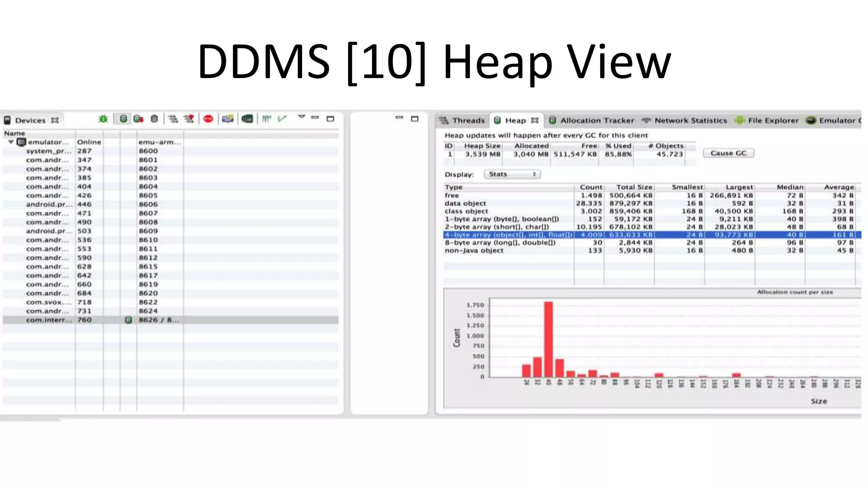
Task: Click the Capture system wide trace icon
Action: click(x=266, y=119)
